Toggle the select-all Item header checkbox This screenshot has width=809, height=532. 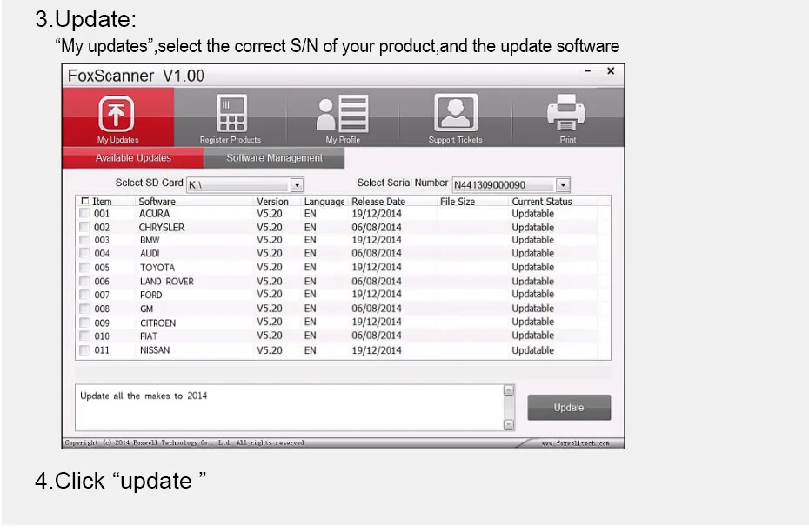pyautogui.click(x=85, y=201)
